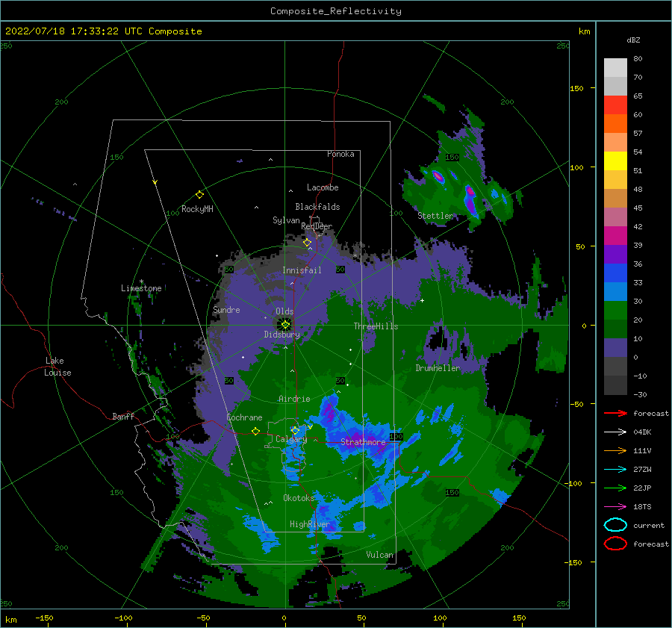Viewport: 672px width, 628px height.
Task: Click the Cochrane label
Action: tap(244, 417)
